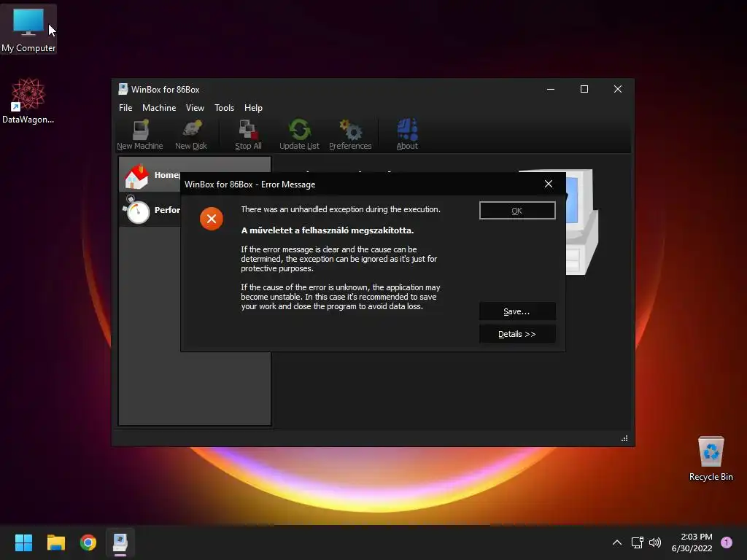Viewport: 747px width, 560px height.
Task: Show hidden system tray icons
Action: click(x=617, y=542)
